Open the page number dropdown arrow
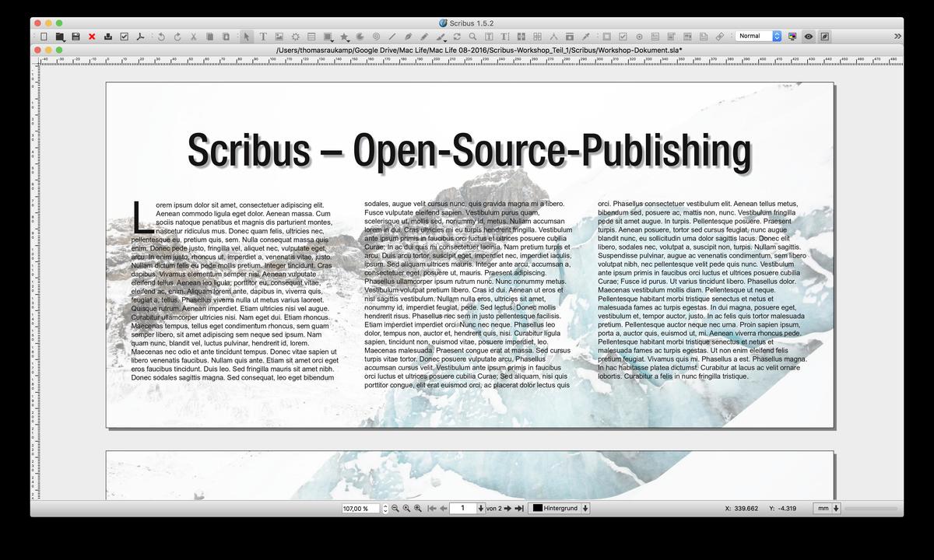 (x=480, y=508)
